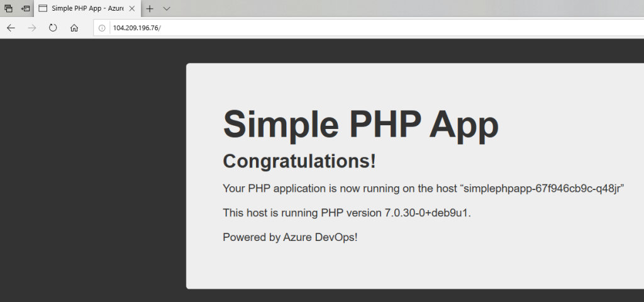Open a new tab with the plus button
This screenshot has width=644, height=302.
click(x=150, y=8)
